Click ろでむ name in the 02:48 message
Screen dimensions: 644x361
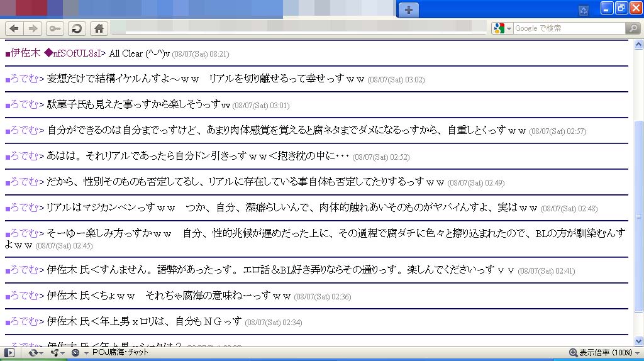click(x=25, y=208)
